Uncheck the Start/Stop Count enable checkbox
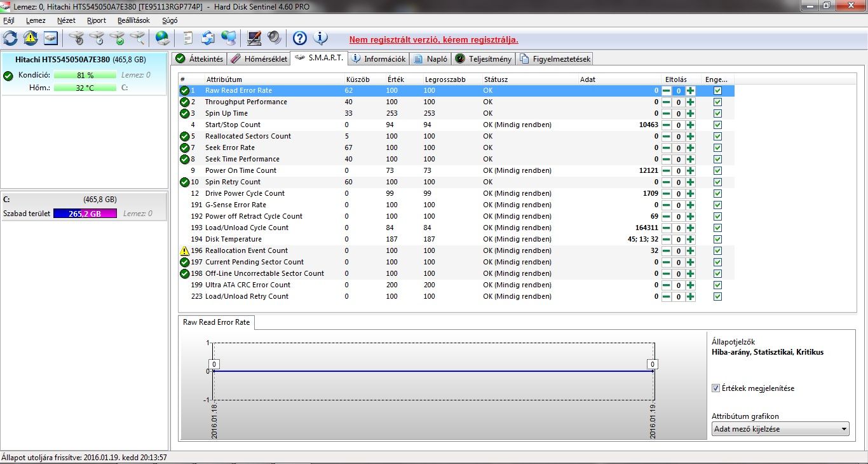The width and height of the screenshot is (868, 464). [717, 125]
